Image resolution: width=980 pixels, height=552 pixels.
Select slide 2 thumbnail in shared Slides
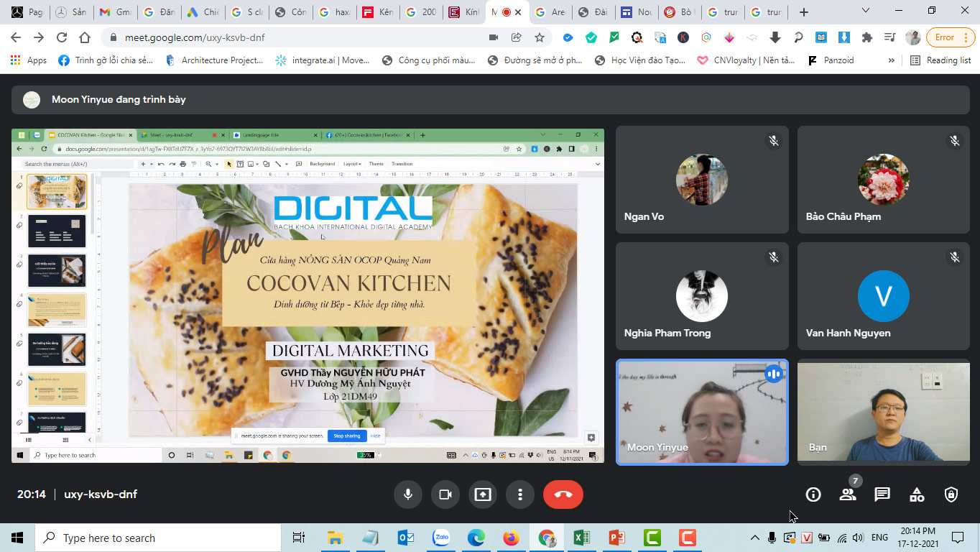pos(57,231)
